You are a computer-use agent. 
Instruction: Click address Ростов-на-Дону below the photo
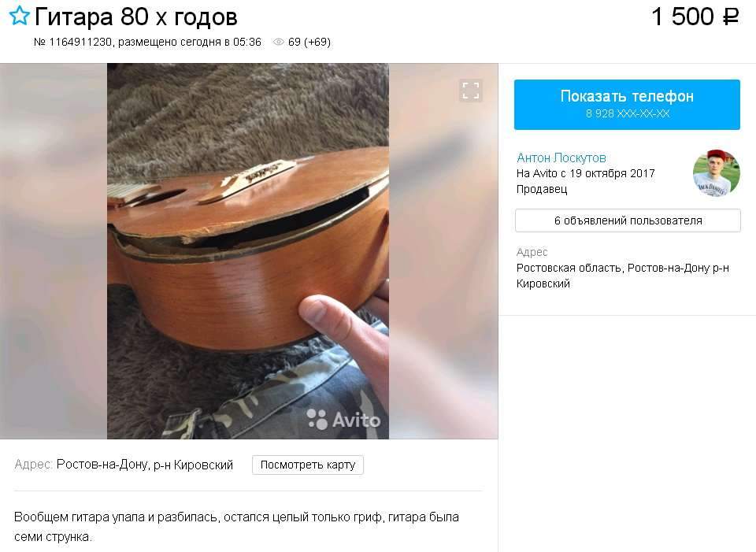click(145, 465)
